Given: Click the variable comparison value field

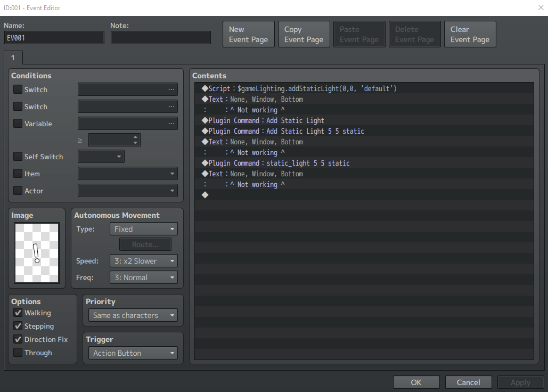Looking at the screenshot, I should pos(110,140).
